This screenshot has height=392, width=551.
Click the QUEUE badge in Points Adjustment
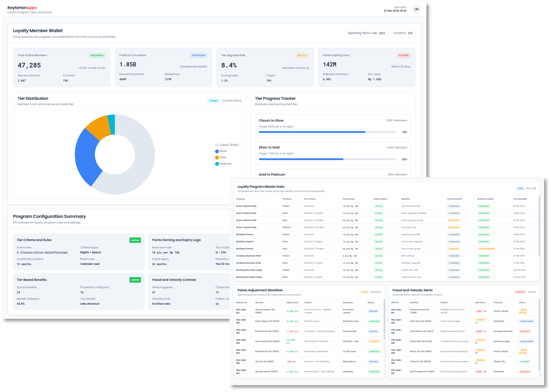pyautogui.click(x=364, y=292)
